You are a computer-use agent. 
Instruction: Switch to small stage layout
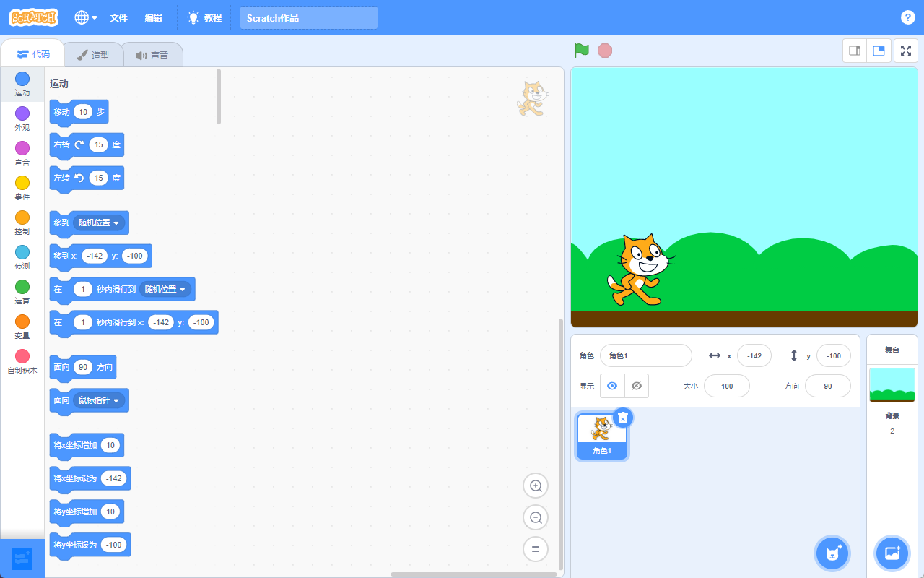coord(855,51)
